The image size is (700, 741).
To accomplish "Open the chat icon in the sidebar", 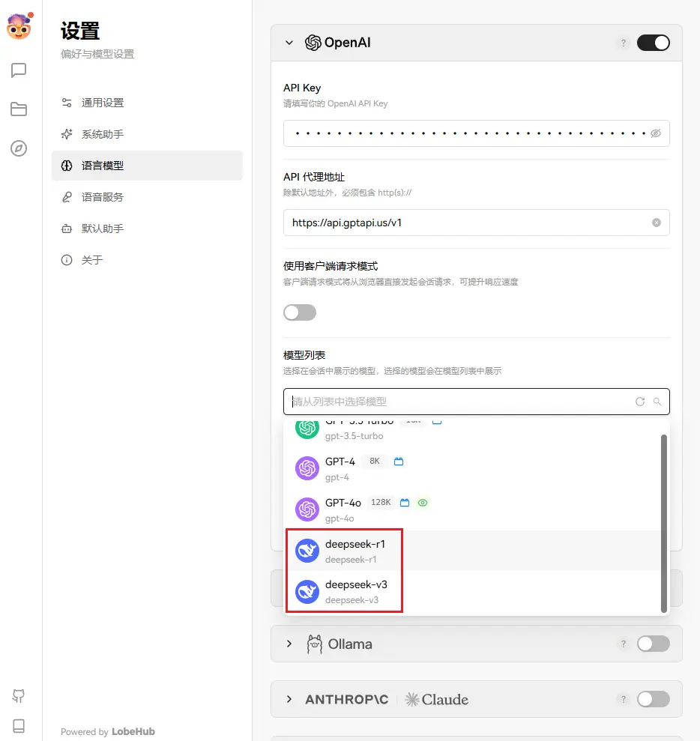I will tap(19, 70).
